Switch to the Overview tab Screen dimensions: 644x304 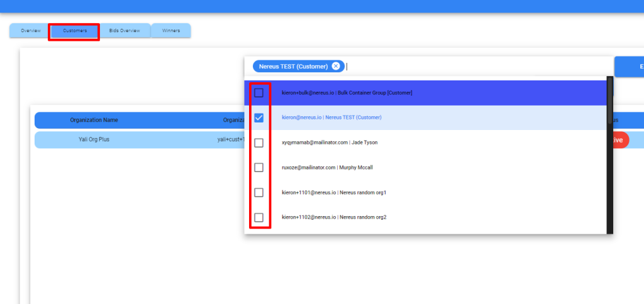30,30
